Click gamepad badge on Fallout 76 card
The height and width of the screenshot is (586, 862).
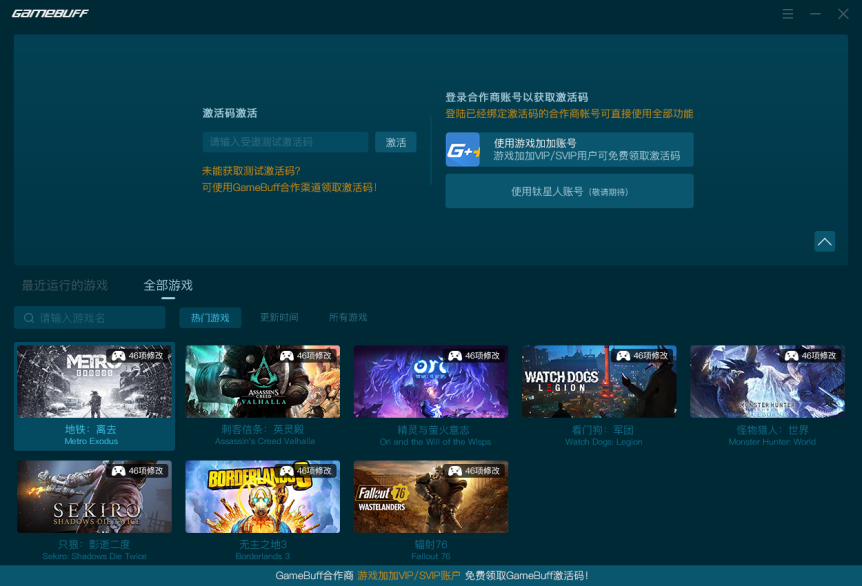click(474, 471)
